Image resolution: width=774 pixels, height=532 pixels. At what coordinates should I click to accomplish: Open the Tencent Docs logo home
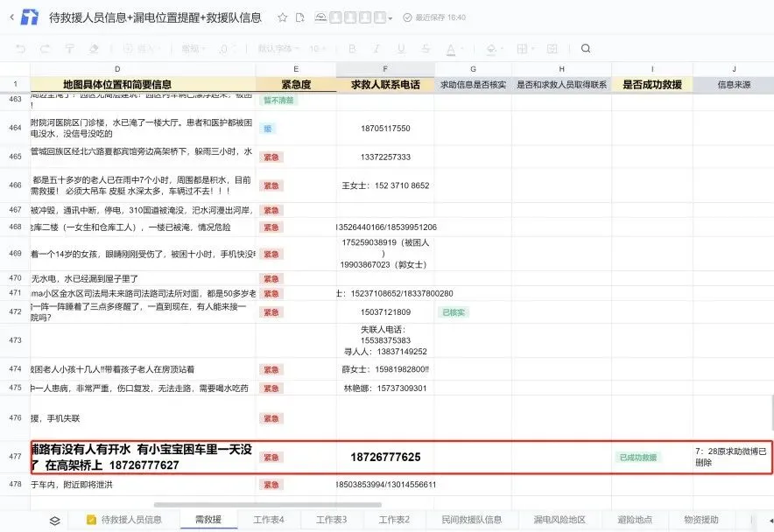pos(30,17)
